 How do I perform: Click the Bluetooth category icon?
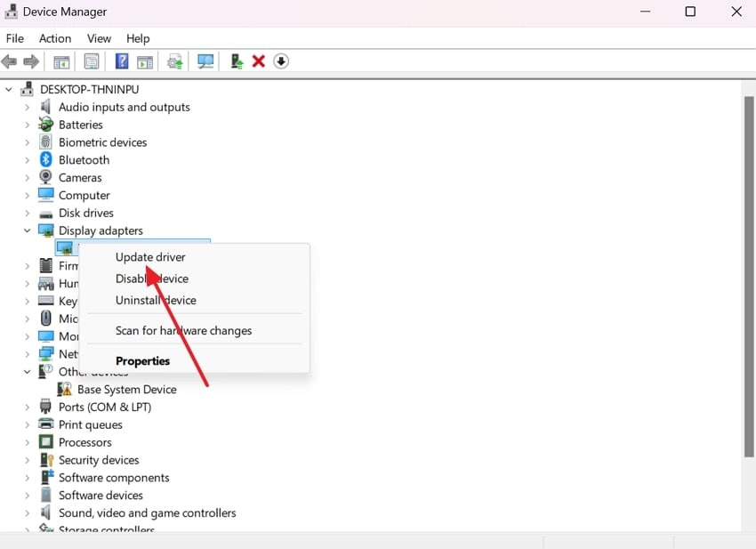[45, 159]
